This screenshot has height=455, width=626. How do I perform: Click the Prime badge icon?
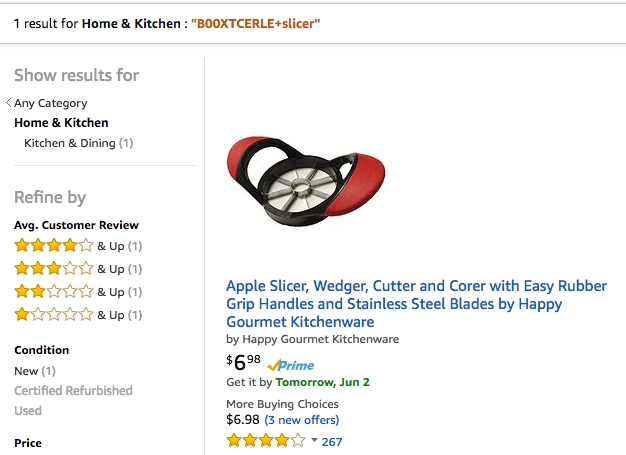[x=291, y=366]
